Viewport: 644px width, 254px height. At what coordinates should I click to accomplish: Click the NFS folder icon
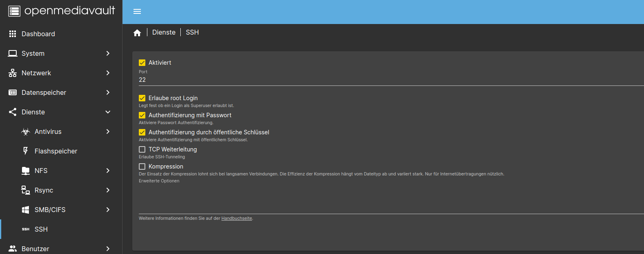(26, 171)
